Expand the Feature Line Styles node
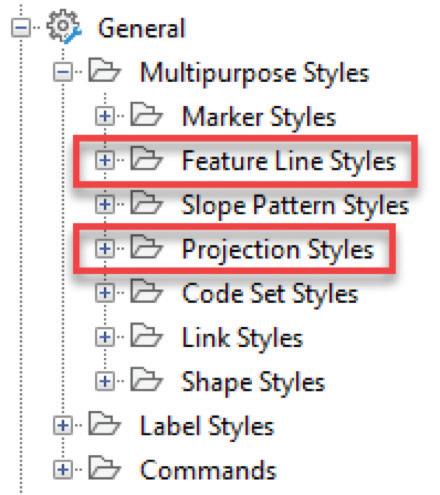 (105, 160)
